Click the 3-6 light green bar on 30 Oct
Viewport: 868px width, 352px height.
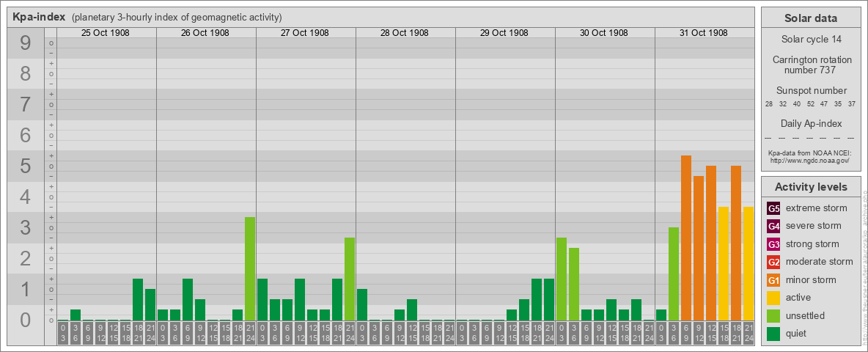[573, 284]
